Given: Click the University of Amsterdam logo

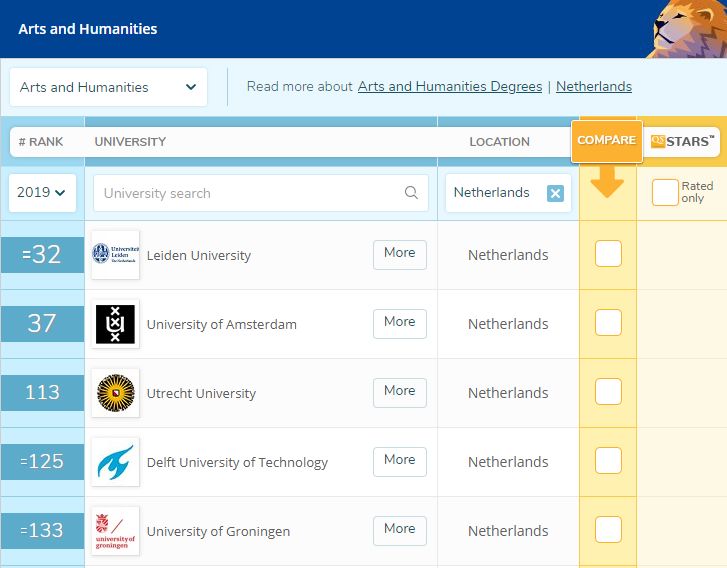Looking at the screenshot, I should (115, 324).
